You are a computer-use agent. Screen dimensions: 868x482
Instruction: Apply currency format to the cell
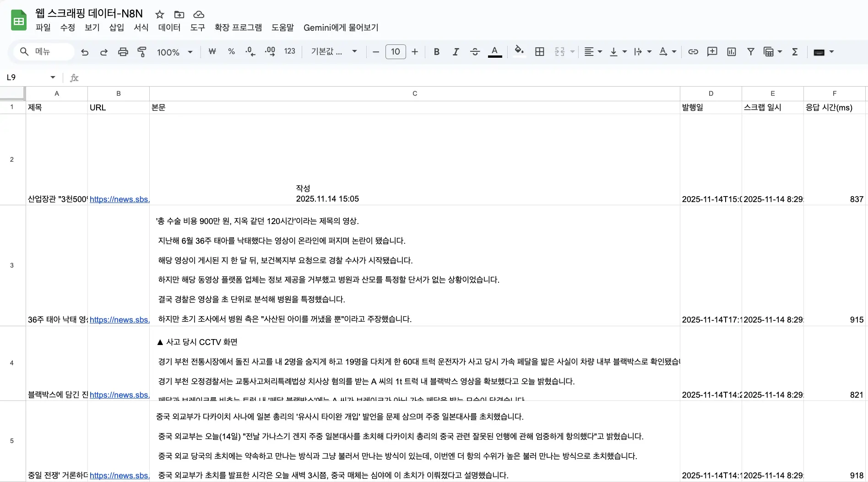click(212, 52)
